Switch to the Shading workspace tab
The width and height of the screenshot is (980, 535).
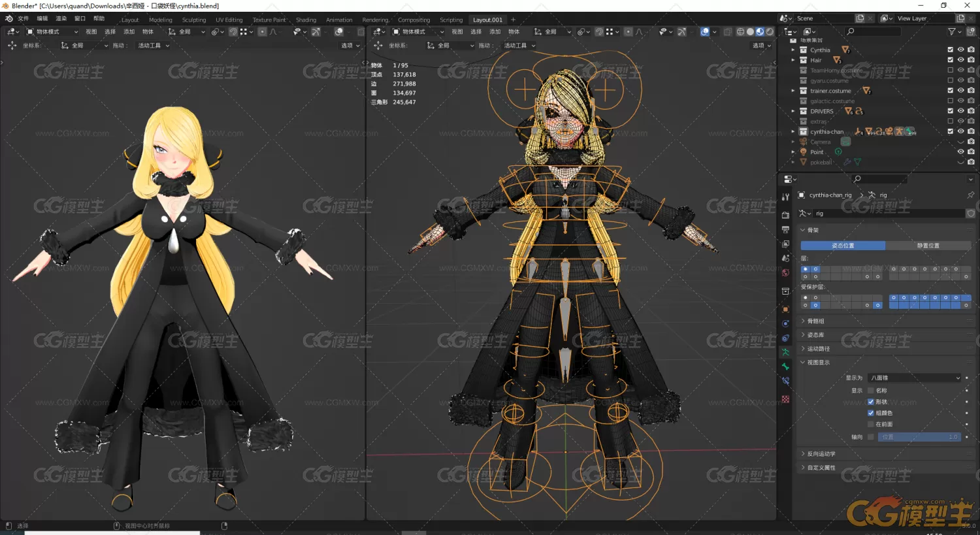tap(306, 20)
